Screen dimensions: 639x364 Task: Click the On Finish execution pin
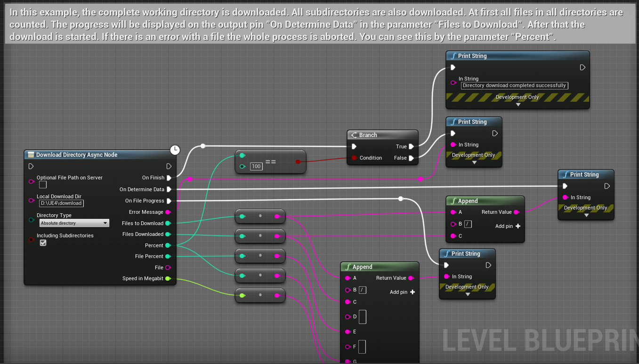[169, 178]
